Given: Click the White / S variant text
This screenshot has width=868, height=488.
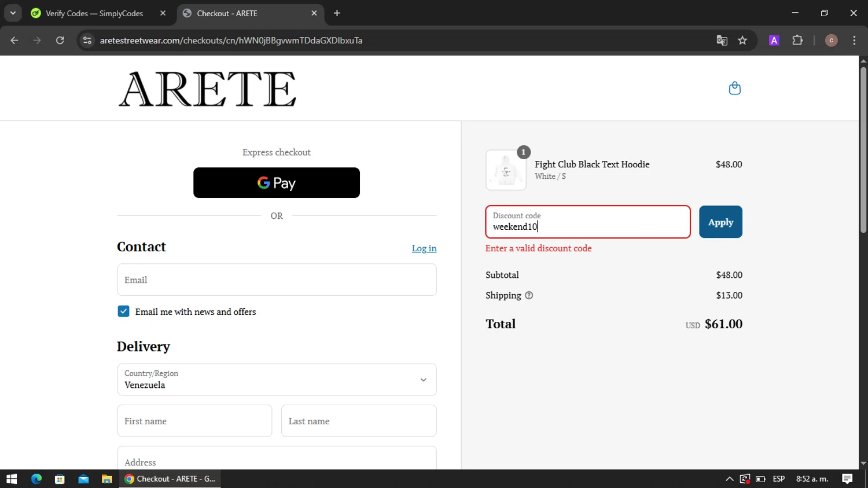Looking at the screenshot, I should point(550,177).
